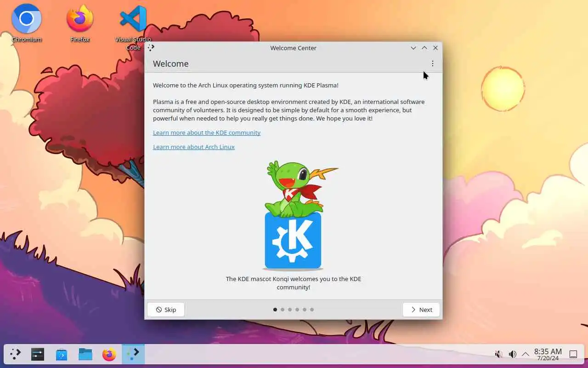Open Learn more about Arch Linux link
The width and height of the screenshot is (588, 368).
(194, 147)
